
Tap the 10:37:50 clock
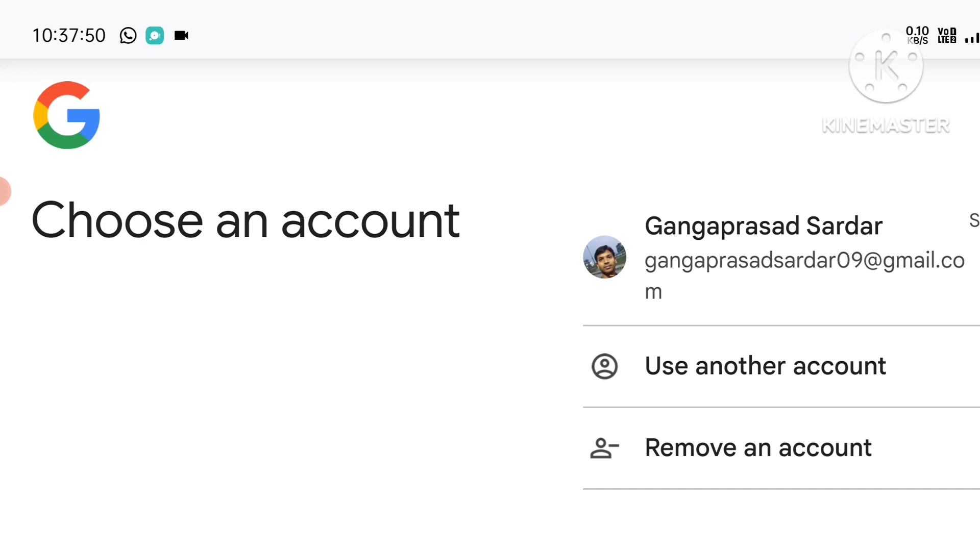(69, 36)
